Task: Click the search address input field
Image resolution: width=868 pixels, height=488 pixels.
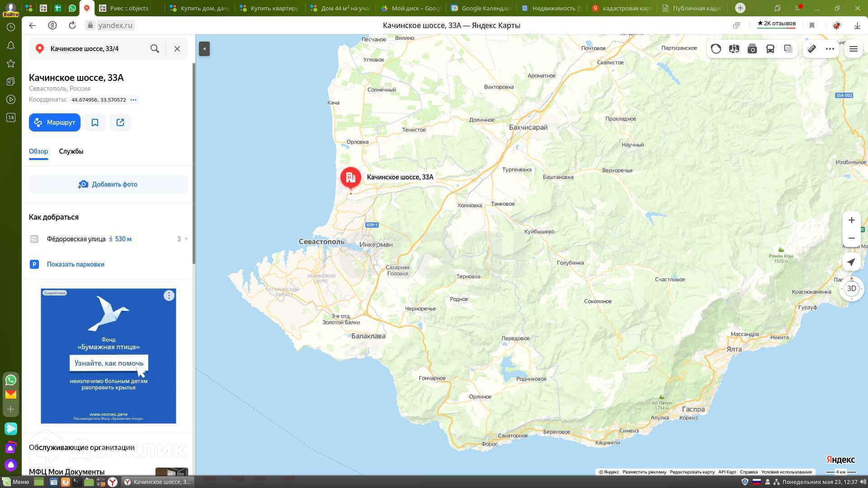Action: coord(95,49)
